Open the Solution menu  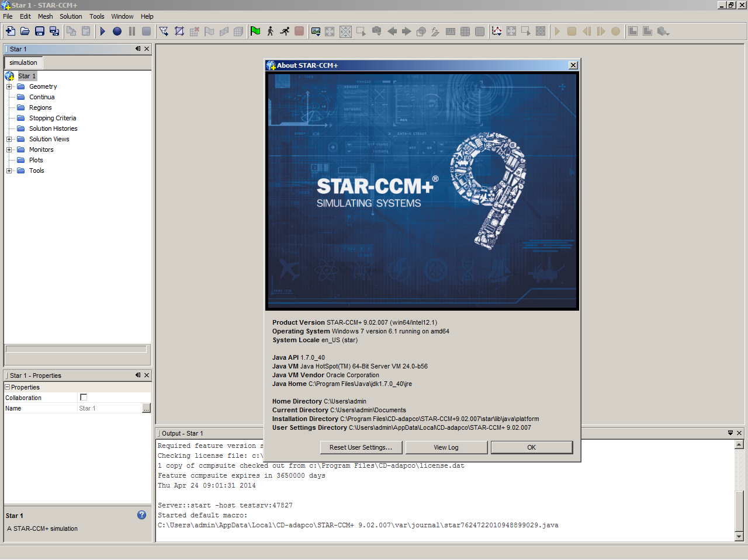click(71, 16)
